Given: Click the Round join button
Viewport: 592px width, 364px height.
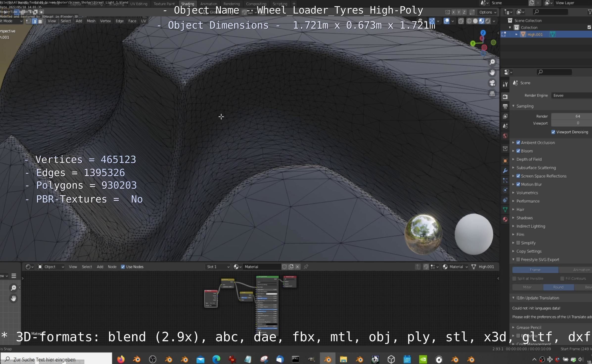Looking at the screenshot, I should [x=558, y=287].
